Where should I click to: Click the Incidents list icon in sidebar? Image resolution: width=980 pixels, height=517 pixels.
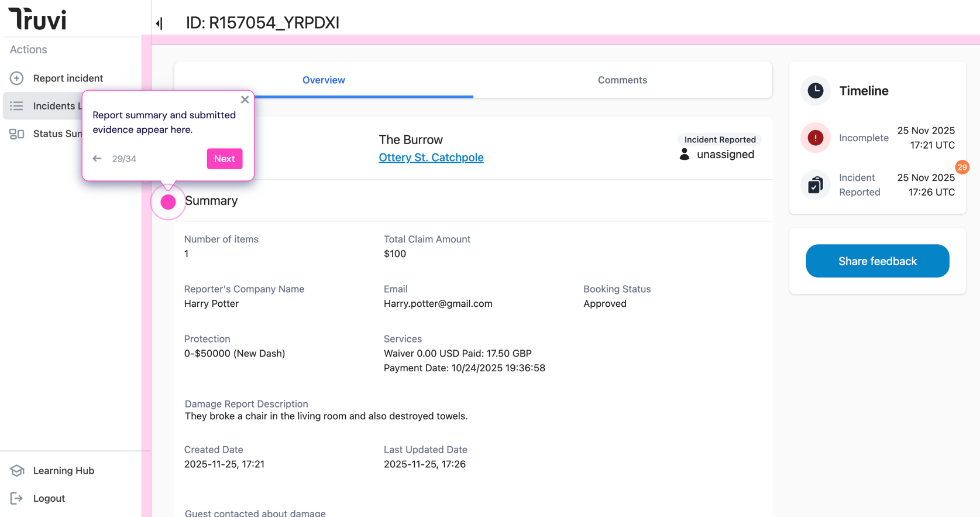tap(16, 106)
